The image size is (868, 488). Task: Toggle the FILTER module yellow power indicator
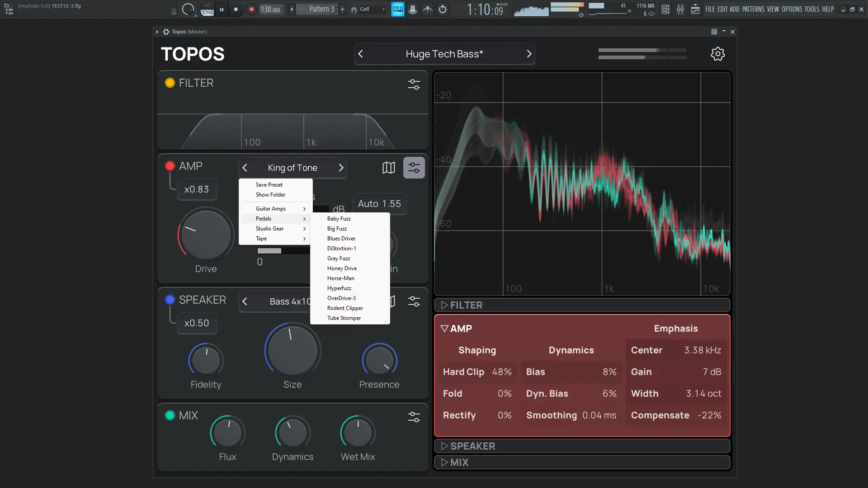tap(170, 83)
